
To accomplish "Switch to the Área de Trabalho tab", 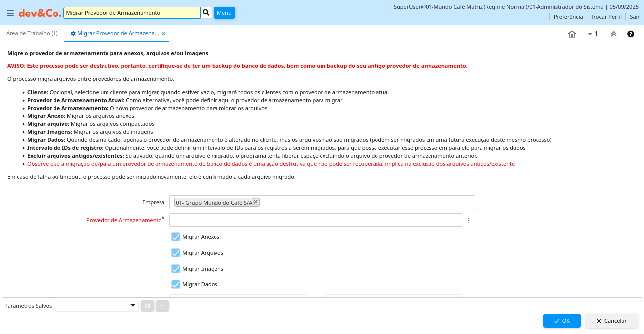I will 32,33.
